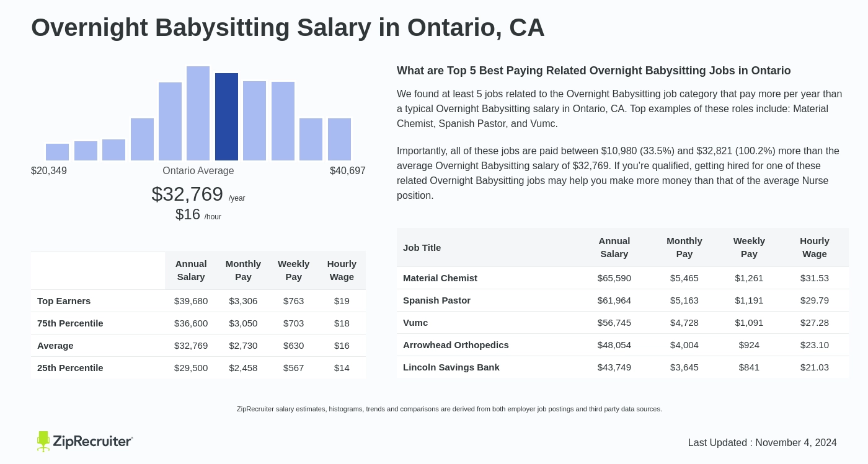Click 25th Percentile hourly wage '$14'
This screenshot has height=464, width=868.
342,367
